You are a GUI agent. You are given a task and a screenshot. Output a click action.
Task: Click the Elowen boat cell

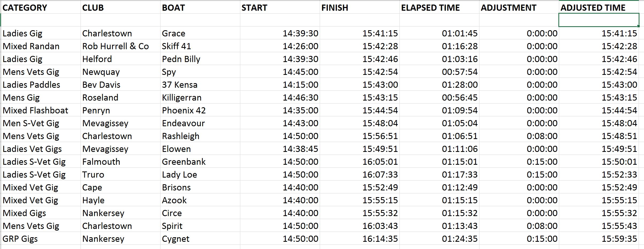coord(200,149)
